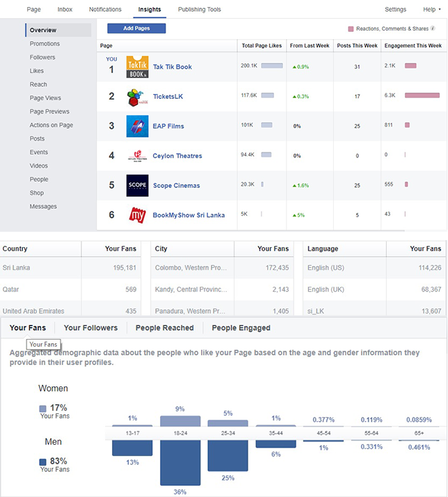Open Publishing Tools tab

tap(199, 10)
